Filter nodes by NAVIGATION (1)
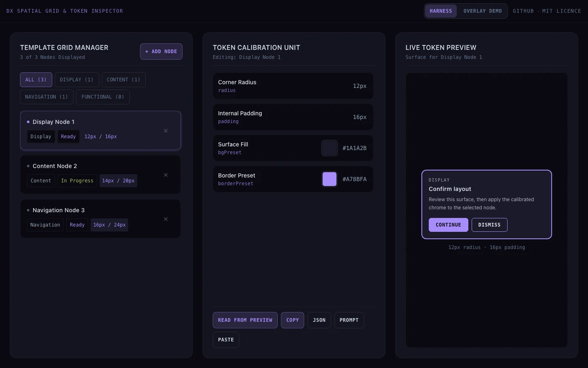This screenshot has height=368, width=588. click(x=47, y=97)
